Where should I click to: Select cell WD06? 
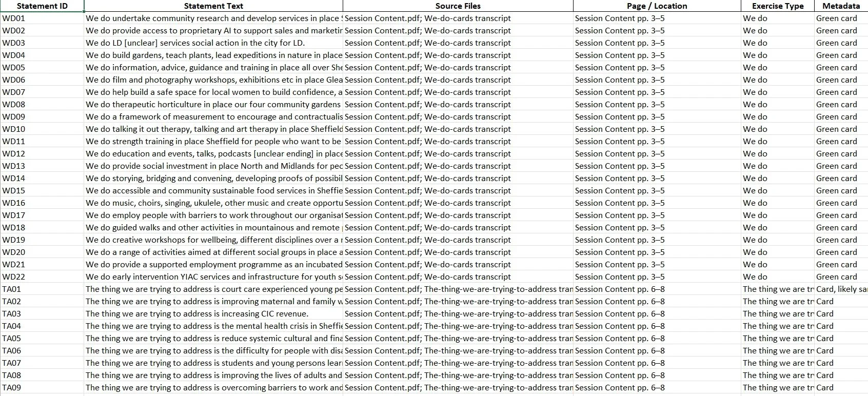42,80
